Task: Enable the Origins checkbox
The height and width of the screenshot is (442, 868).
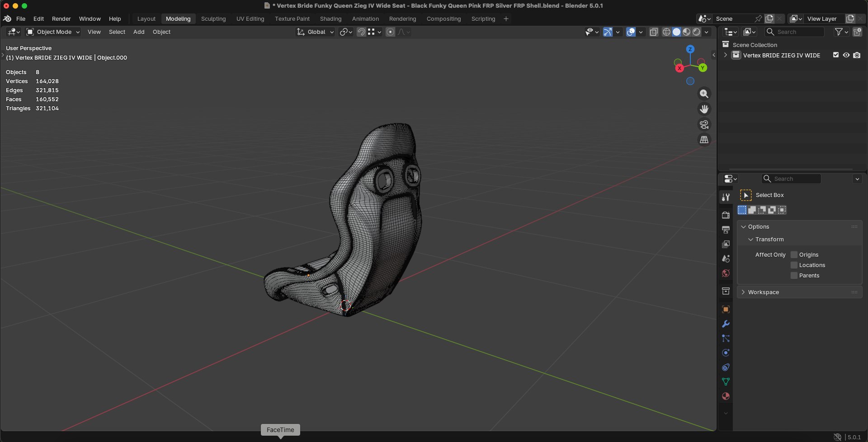Action: coord(794,255)
